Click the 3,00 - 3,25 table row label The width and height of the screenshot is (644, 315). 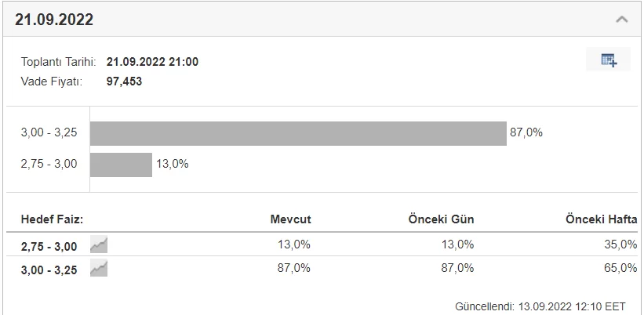[x=49, y=270]
